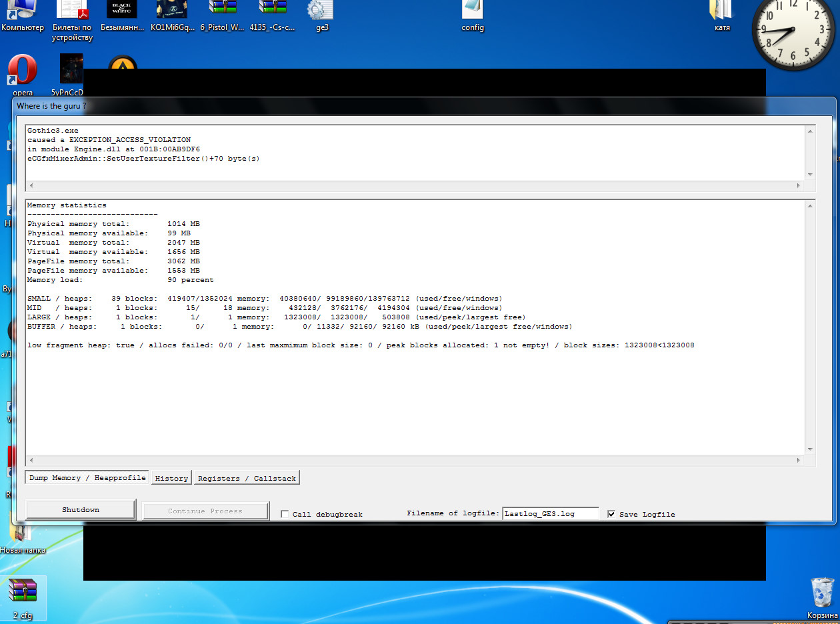Uncheck the Save Logfile checkbox
Viewport: 840px width, 624px height.
pos(611,514)
